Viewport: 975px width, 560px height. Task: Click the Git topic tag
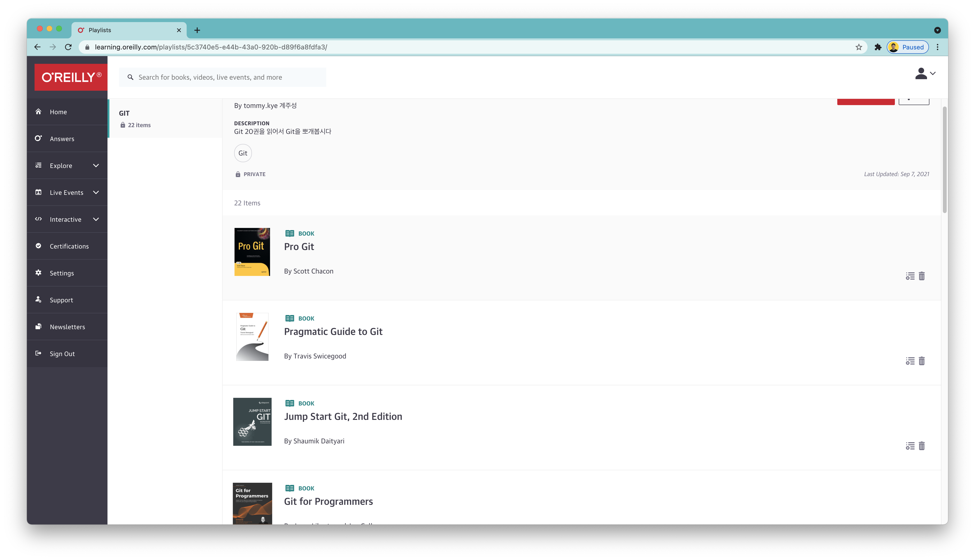pos(243,153)
